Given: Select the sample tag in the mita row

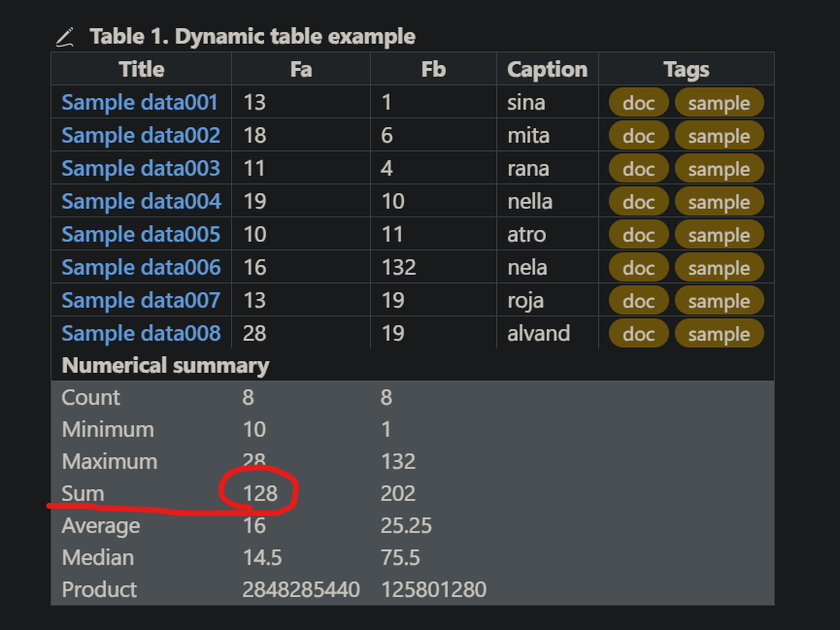Looking at the screenshot, I should tap(719, 136).
